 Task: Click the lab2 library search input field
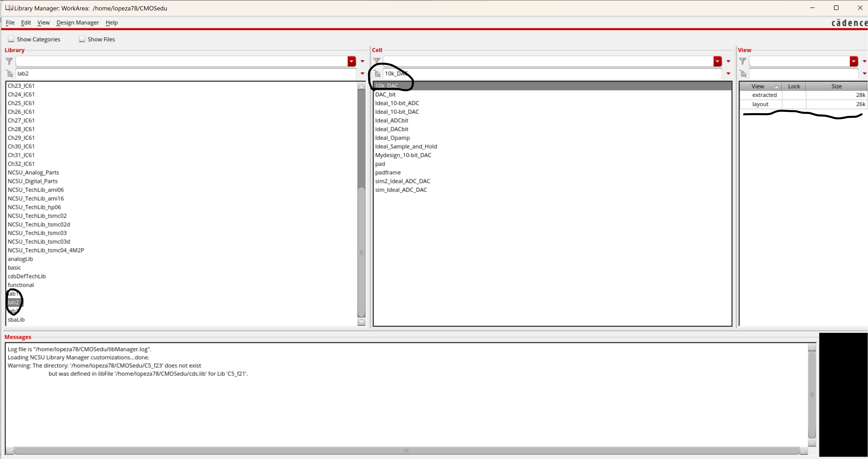185,74
